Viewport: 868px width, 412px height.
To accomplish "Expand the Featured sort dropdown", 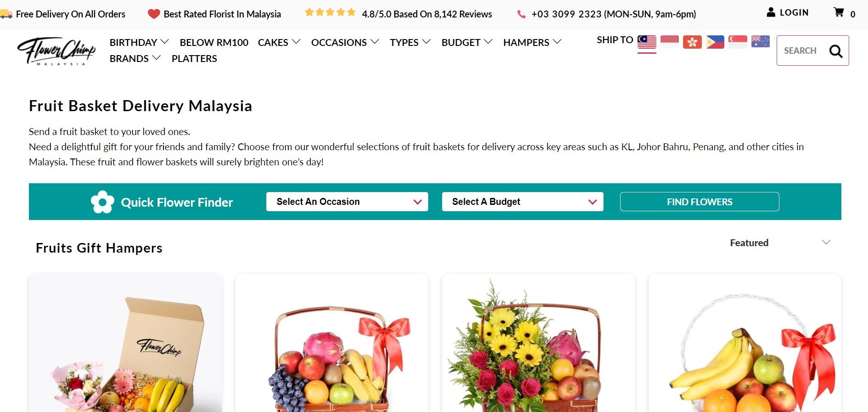I will (x=780, y=243).
